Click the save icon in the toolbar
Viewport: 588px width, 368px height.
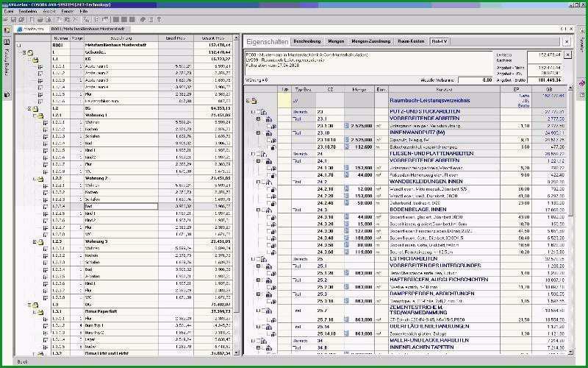13,20
